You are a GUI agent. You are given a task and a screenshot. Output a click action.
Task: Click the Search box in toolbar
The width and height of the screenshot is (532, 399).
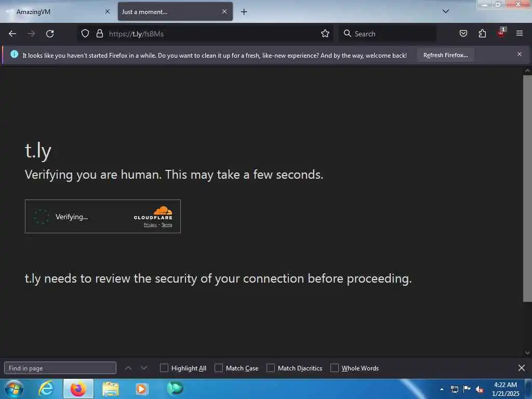[x=388, y=34]
